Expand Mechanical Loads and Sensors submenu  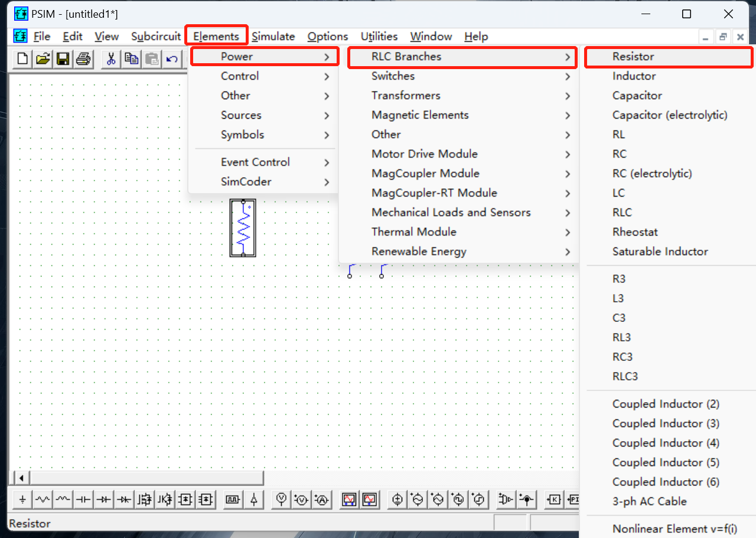pos(459,213)
